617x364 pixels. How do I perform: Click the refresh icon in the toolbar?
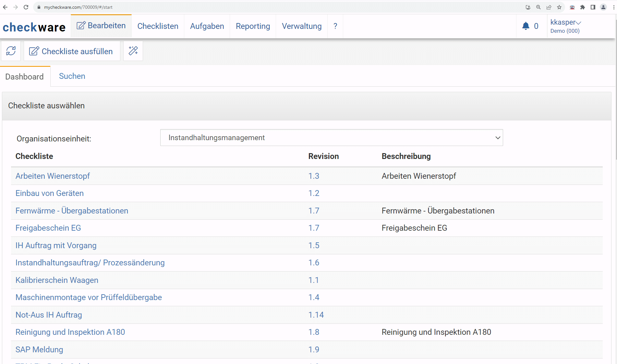pos(11,51)
